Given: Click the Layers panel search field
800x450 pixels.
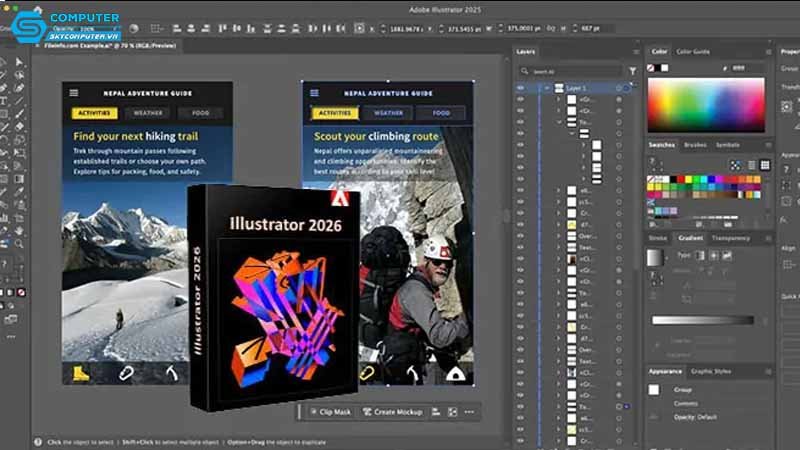Looking at the screenshot, I should [571, 71].
